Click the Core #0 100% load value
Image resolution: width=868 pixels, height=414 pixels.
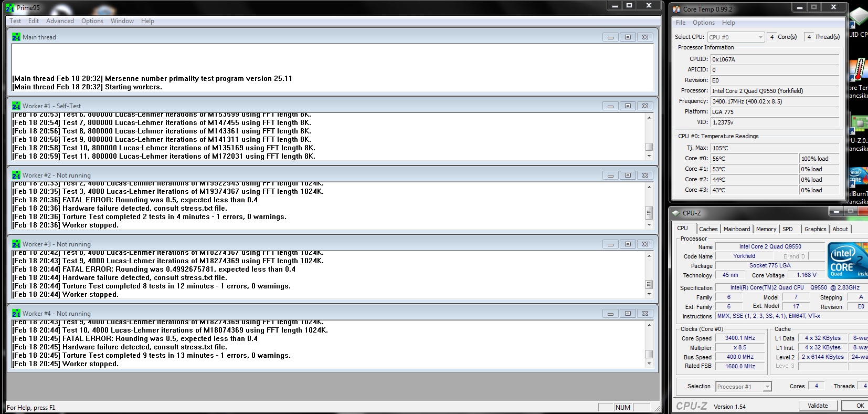click(819, 159)
